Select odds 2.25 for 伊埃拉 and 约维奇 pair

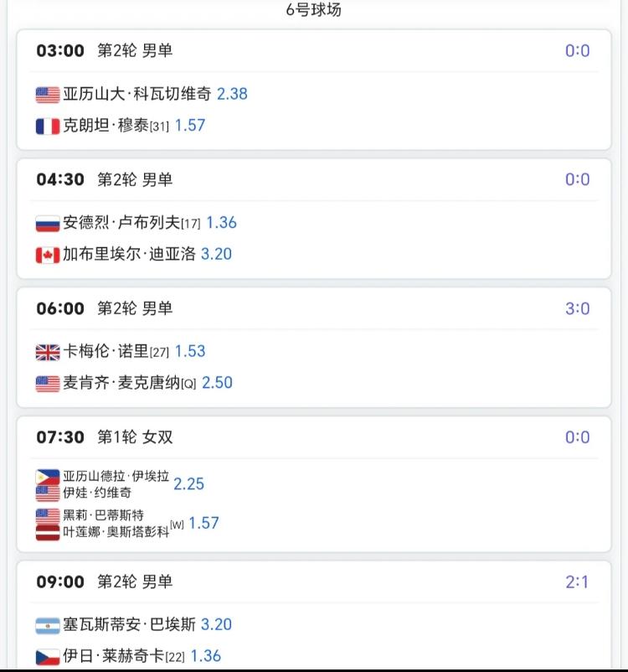tap(189, 483)
